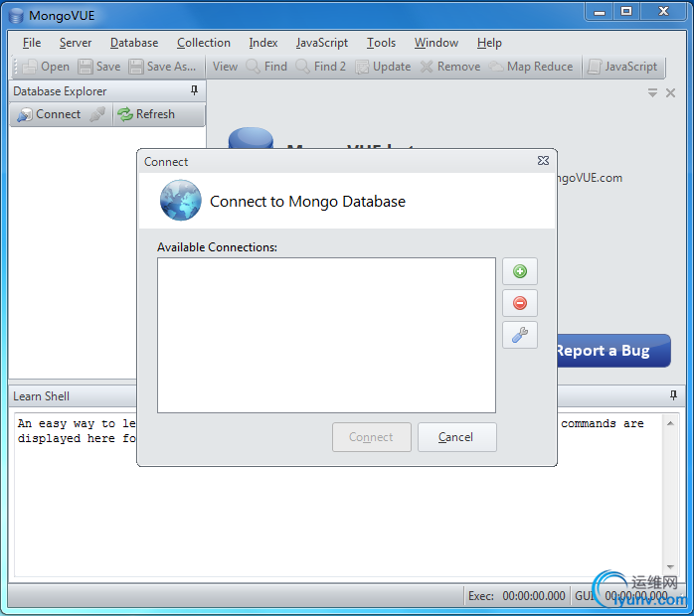This screenshot has width=694, height=616.
Task: Click the Map Reduce toolbar button
Action: coord(531,67)
